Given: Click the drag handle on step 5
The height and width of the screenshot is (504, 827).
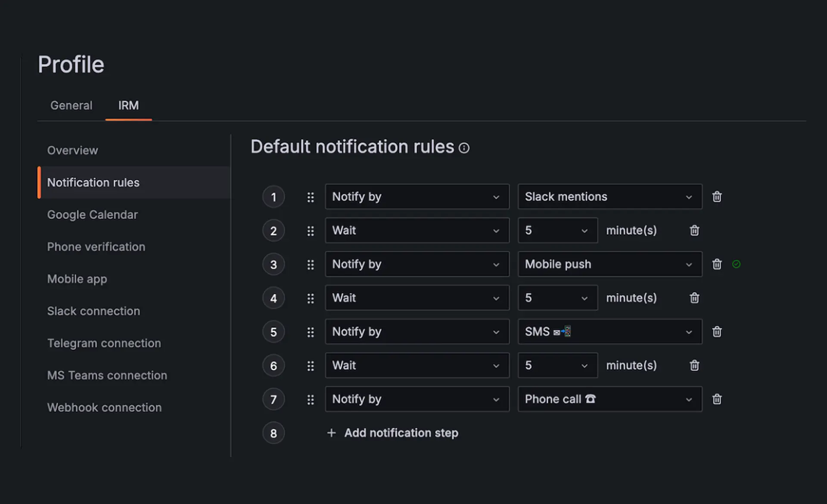Looking at the screenshot, I should tap(311, 332).
